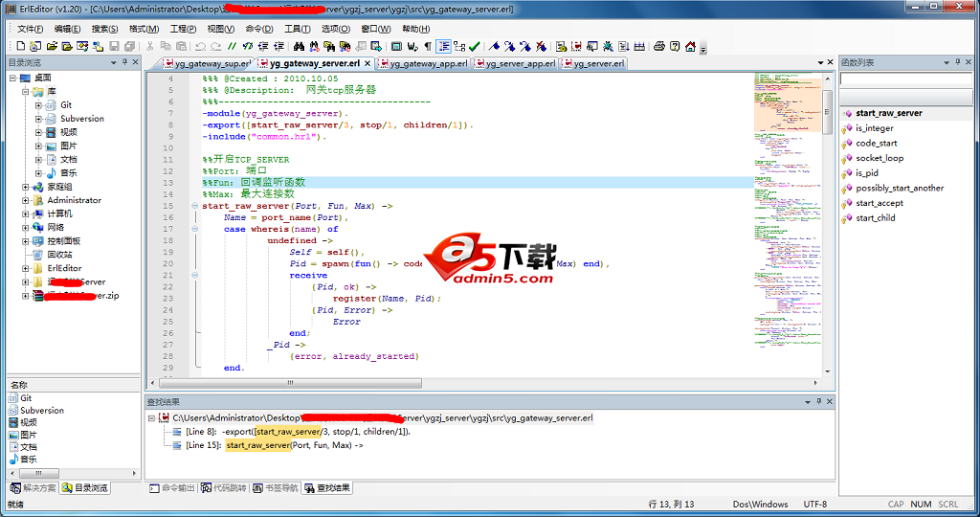
Task: Open the 帮助(H) menu
Action: 415,29
